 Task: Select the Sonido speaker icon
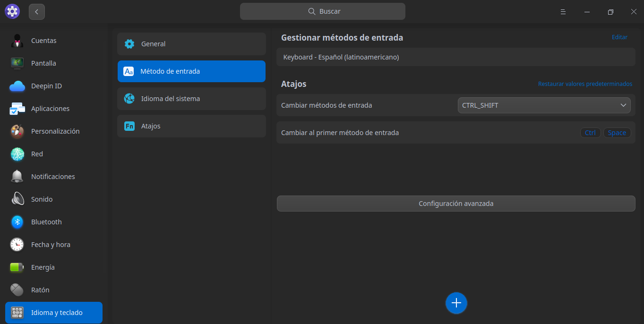pos(17,199)
